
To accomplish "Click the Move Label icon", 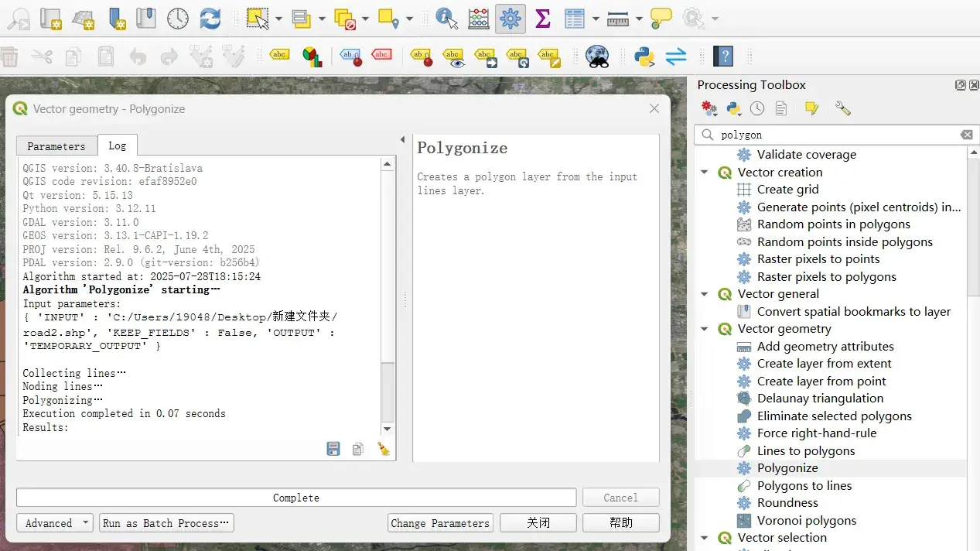I will [x=485, y=56].
